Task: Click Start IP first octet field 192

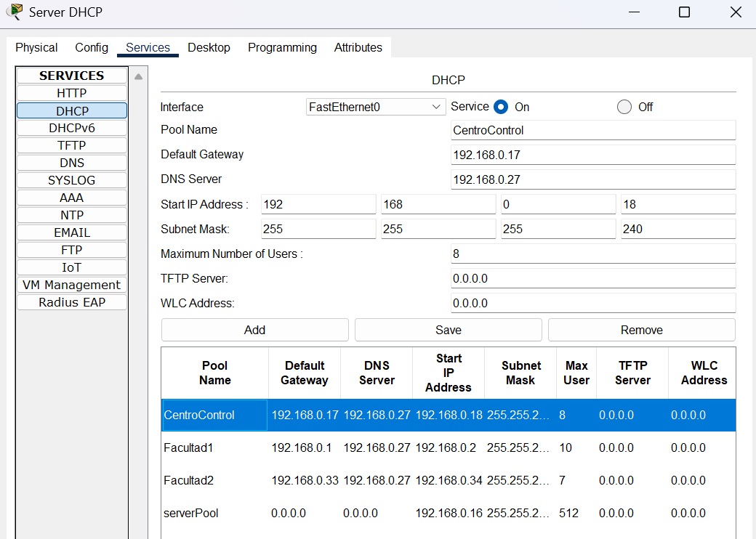Action: click(318, 204)
